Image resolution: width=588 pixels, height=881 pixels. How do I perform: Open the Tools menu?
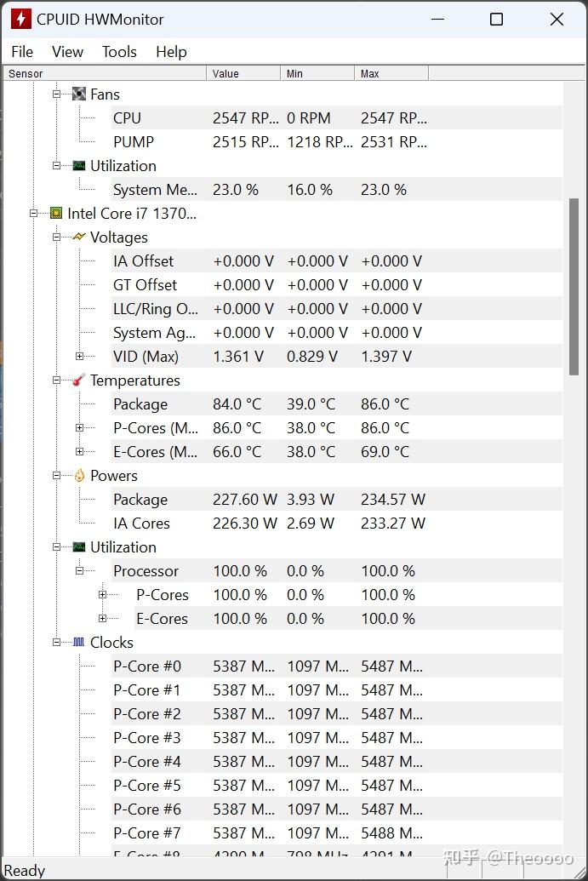coord(119,52)
